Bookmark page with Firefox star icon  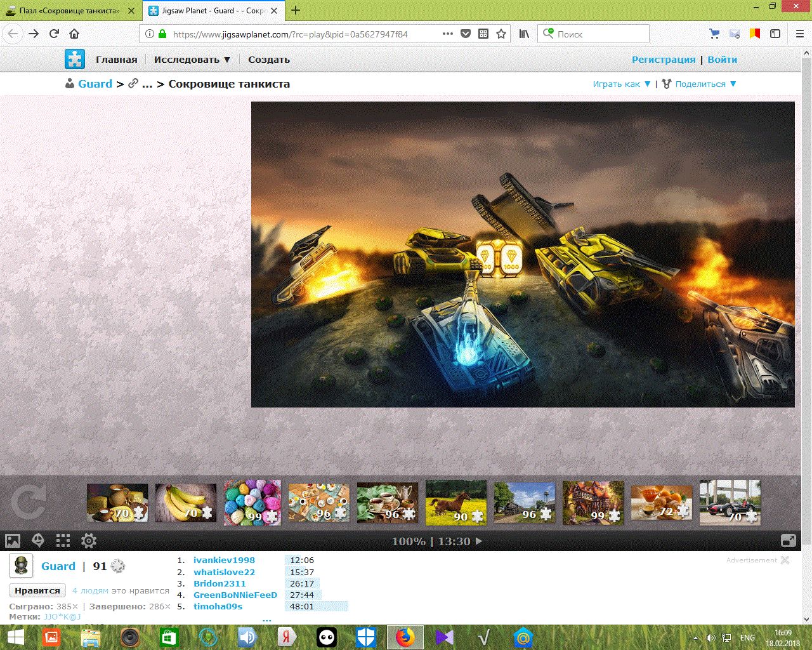[x=501, y=34]
